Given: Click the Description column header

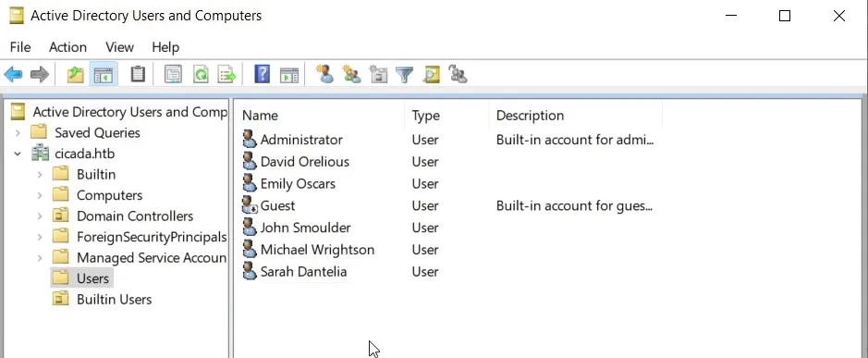Looking at the screenshot, I should coord(530,116).
